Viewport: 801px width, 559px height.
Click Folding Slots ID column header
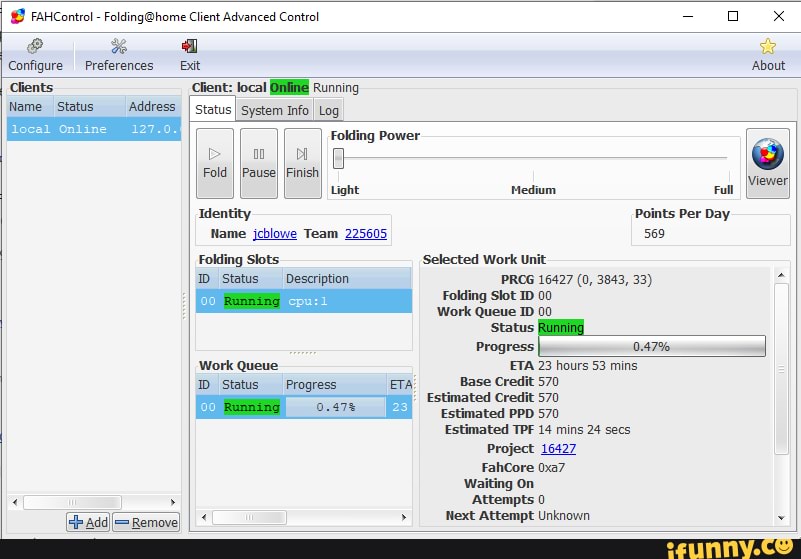(x=207, y=278)
